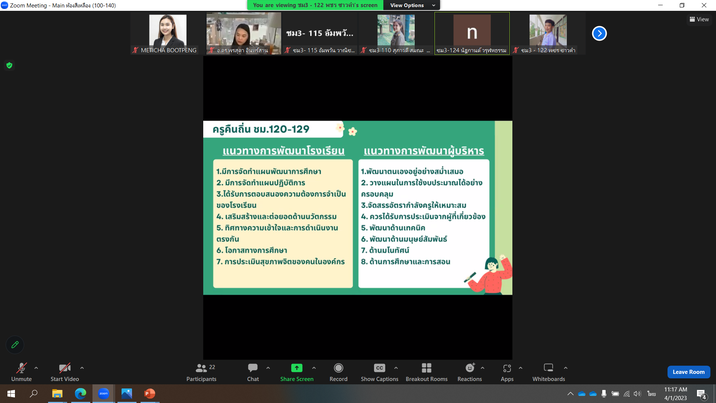Open PowerPoint from the Windows taskbar
Viewport: 716px width, 403px height.
click(x=149, y=394)
